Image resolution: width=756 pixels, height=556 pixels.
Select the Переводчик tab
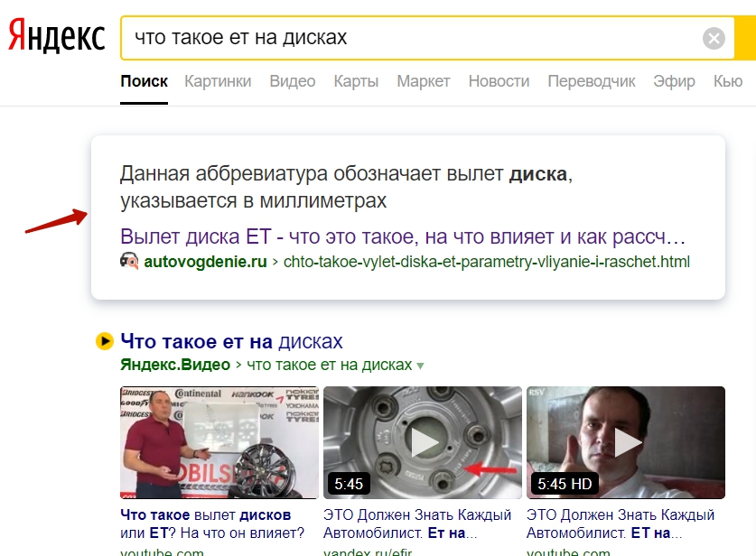(592, 81)
